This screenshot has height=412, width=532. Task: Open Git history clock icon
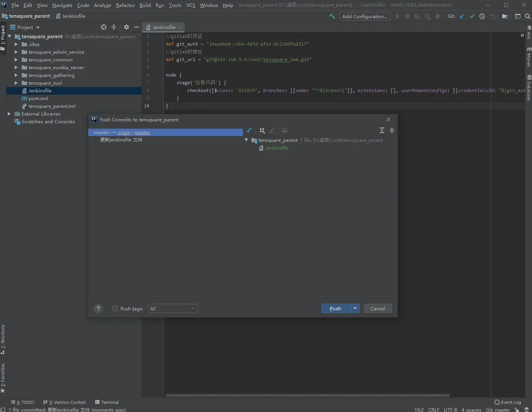482,16
